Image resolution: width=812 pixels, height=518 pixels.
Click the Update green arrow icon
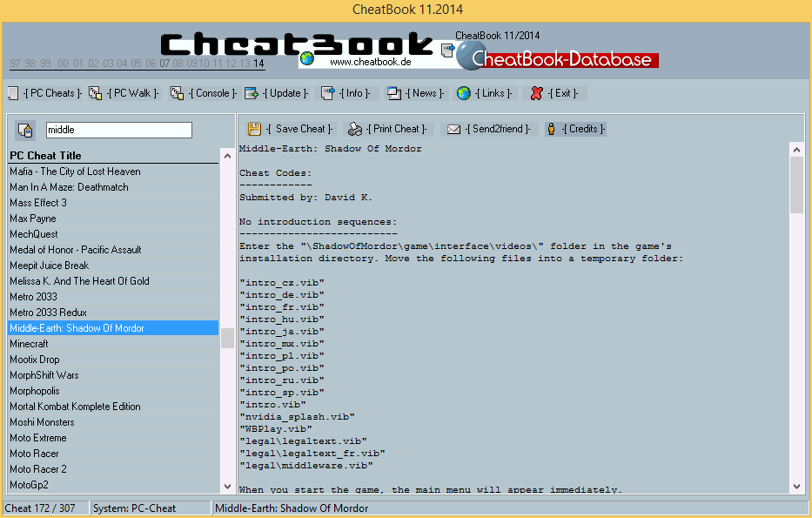[252, 93]
